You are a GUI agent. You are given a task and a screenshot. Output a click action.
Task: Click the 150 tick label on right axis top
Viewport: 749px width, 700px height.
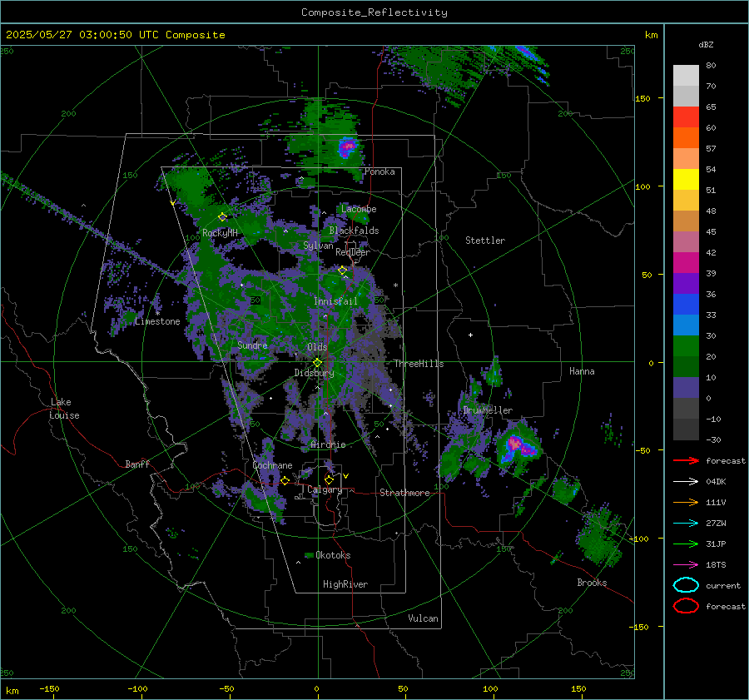(643, 98)
